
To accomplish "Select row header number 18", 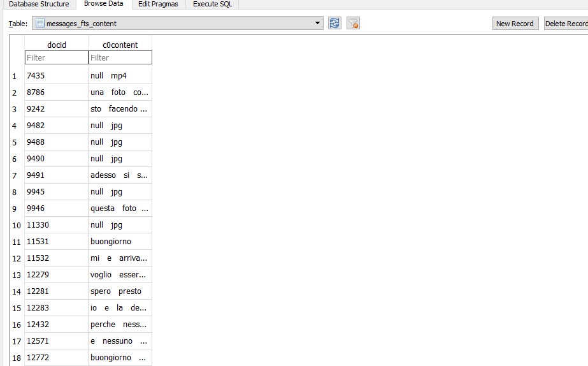I will (x=17, y=358).
